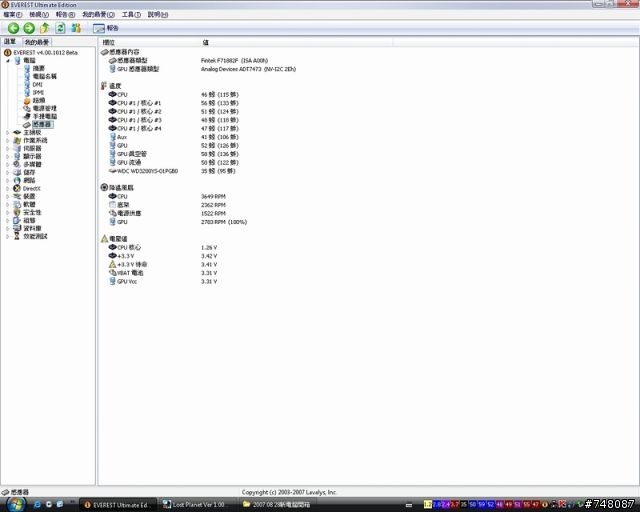Expand the 作業系統 operating system node
The height and width of the screenshot is (512, 640).
pos(7,140)
